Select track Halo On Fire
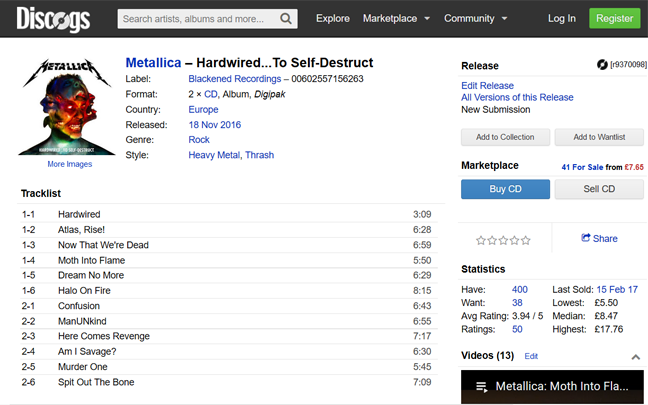This screenshot has height=405, width=648. coord(84,291)
